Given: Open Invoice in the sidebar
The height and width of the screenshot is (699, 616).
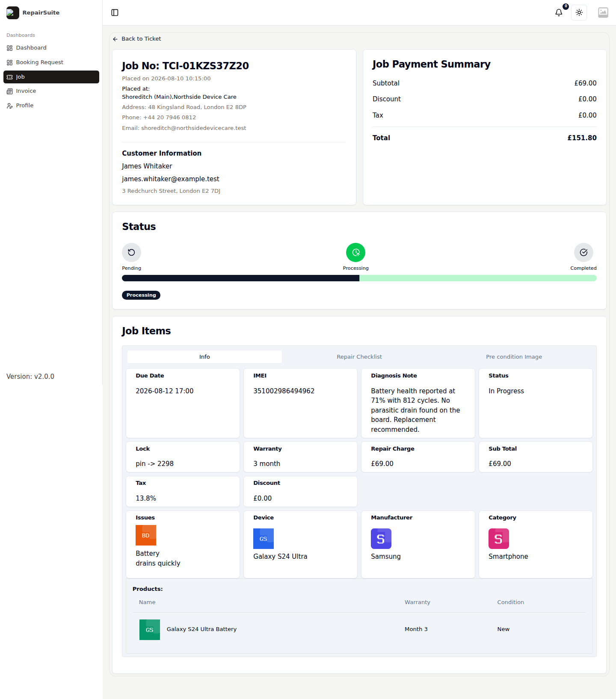Looking at the screenshot, I should 51,91.
